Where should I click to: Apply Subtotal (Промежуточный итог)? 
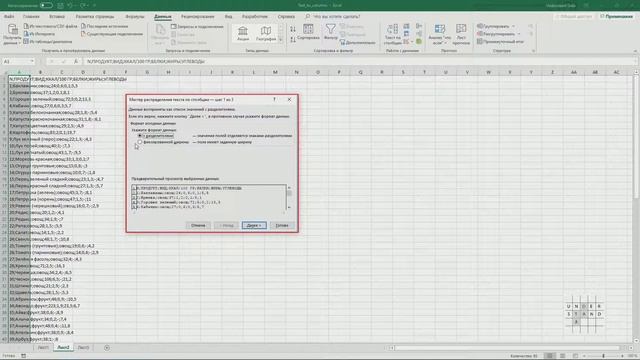[500, 42]
